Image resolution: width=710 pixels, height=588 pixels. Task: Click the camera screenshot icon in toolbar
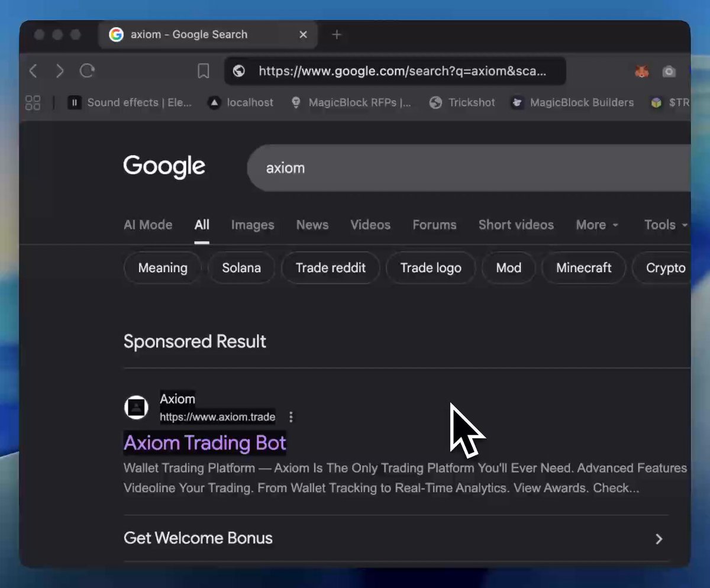coord(669,72)
